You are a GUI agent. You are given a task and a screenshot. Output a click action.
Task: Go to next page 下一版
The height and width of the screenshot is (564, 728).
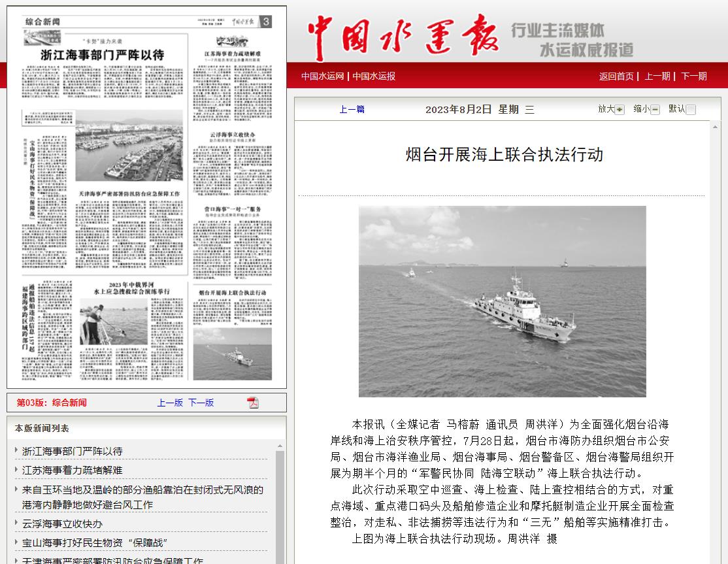tap(201, 403)
